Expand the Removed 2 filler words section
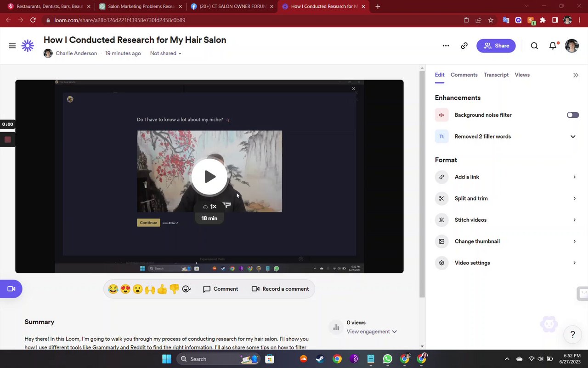This screenshot has width=588, height=368. tap(573, 137)
